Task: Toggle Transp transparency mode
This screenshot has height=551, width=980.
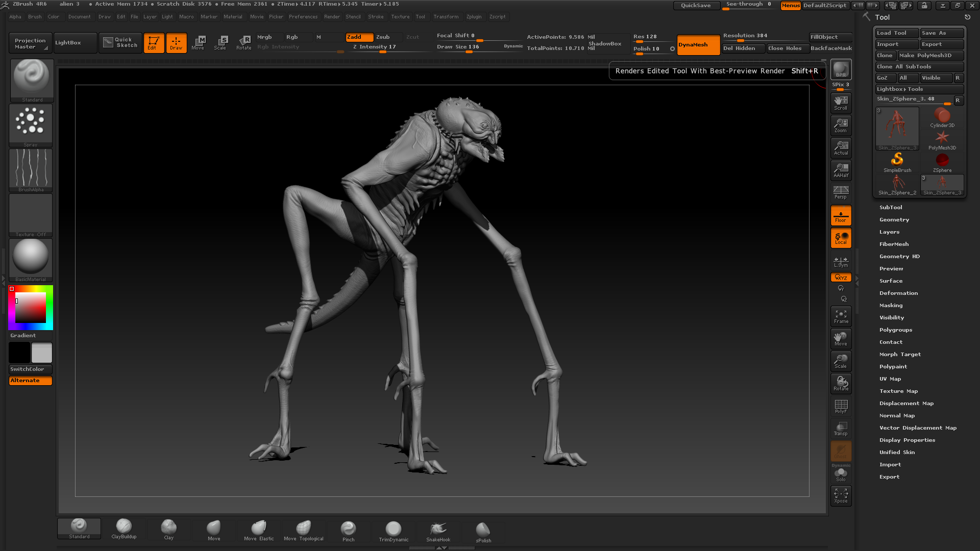Action: pos(841,428)
